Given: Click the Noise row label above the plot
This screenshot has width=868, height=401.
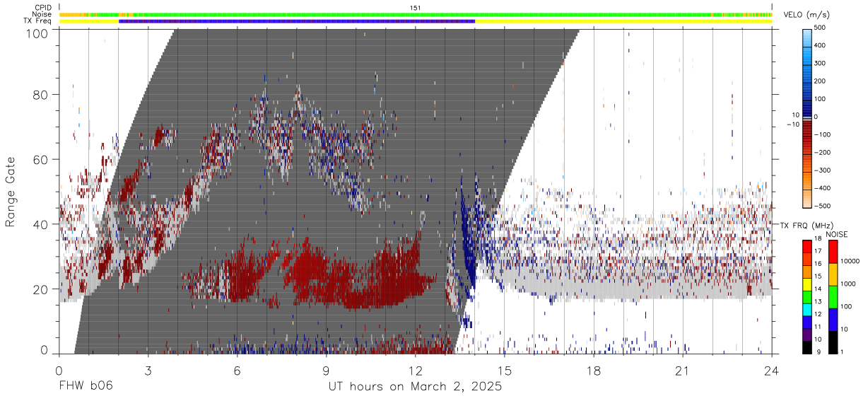Looking at the screenshot, I should 42,14.
